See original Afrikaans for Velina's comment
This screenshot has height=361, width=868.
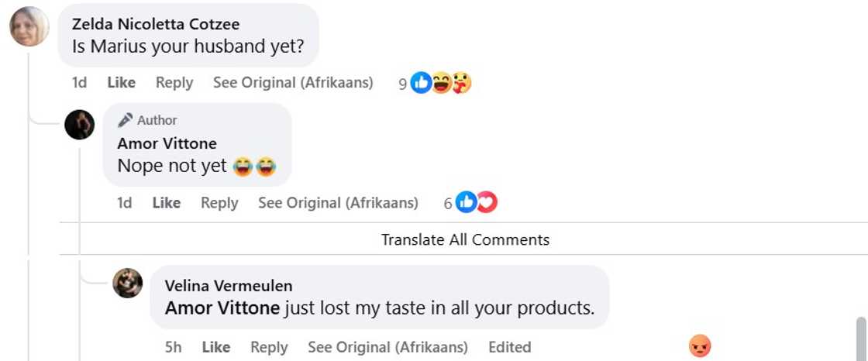pyautogui.click(x=387, y=347)
